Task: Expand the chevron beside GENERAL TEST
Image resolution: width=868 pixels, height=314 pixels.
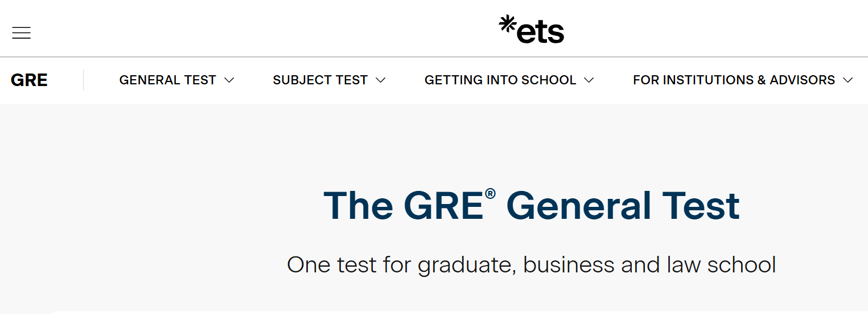Action: [229, 80]
